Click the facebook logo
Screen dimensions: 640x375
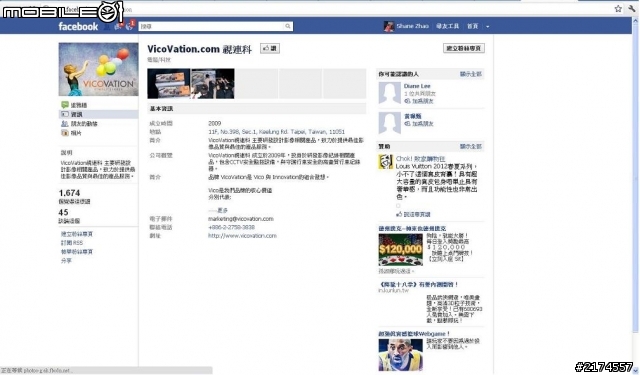coord(78,27)
